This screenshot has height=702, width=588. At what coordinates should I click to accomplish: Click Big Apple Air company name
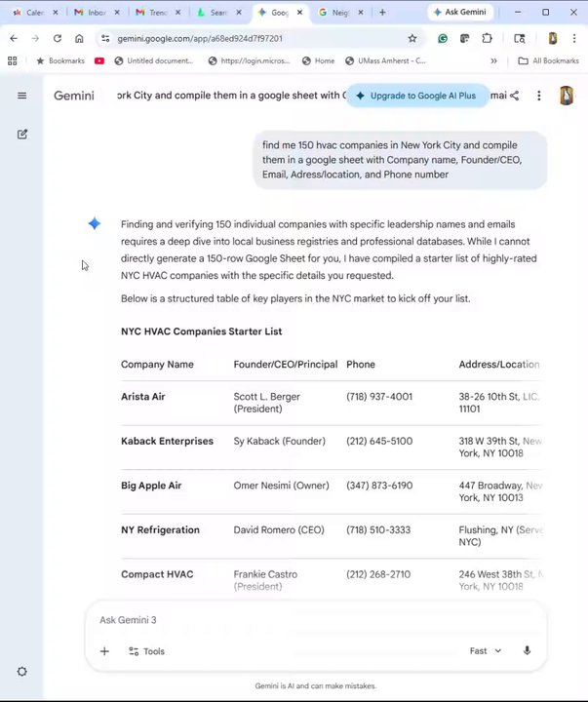tap(151, 486)
